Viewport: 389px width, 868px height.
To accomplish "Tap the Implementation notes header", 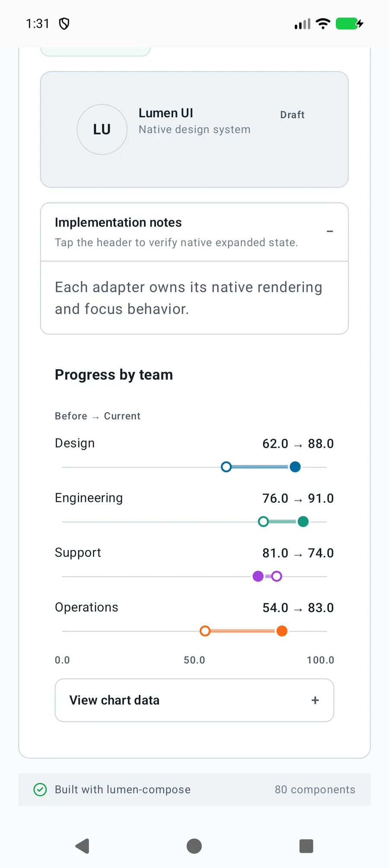I will coord(194,232).
